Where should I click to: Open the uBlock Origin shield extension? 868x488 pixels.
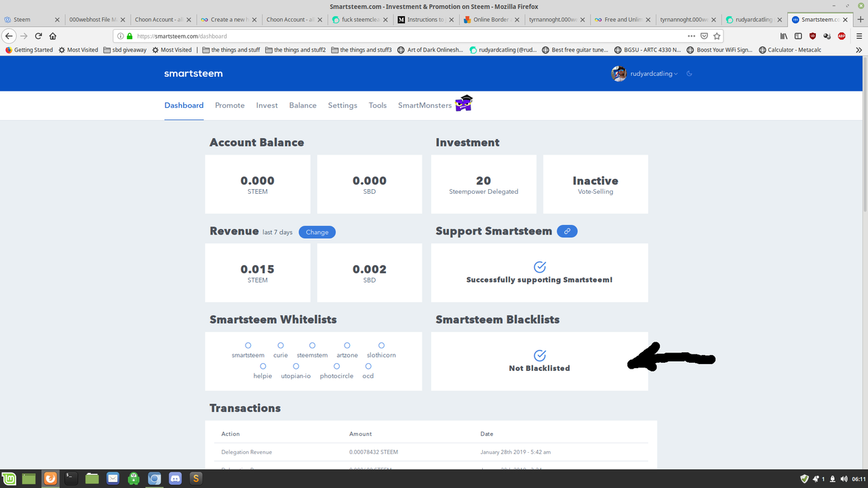coord(812,36)
